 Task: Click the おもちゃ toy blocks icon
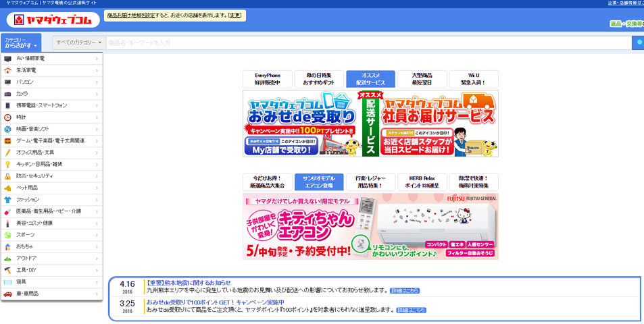click(x=7, y=247)
